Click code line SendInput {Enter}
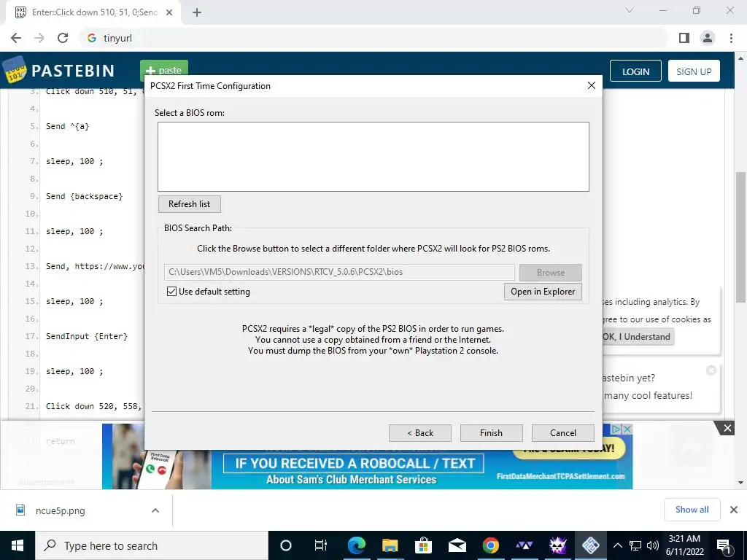The image size is (747, 560). (87, 336)
